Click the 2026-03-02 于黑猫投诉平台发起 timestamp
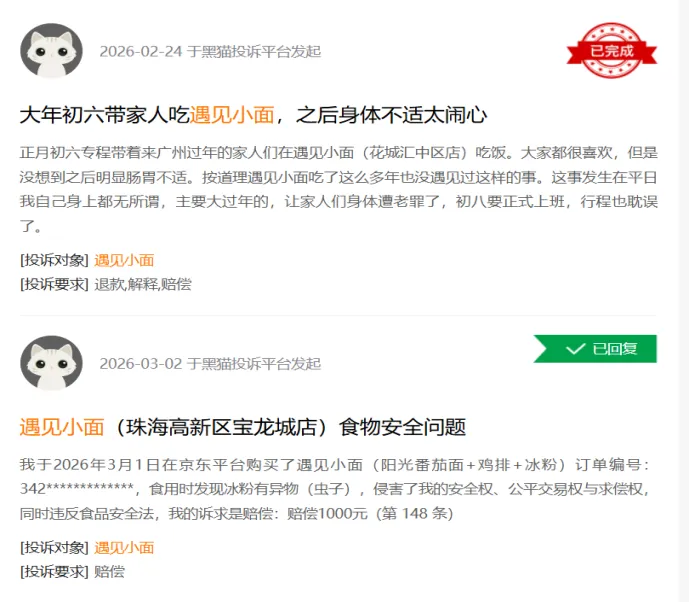The image size is (690, 602). click(210, 364)
